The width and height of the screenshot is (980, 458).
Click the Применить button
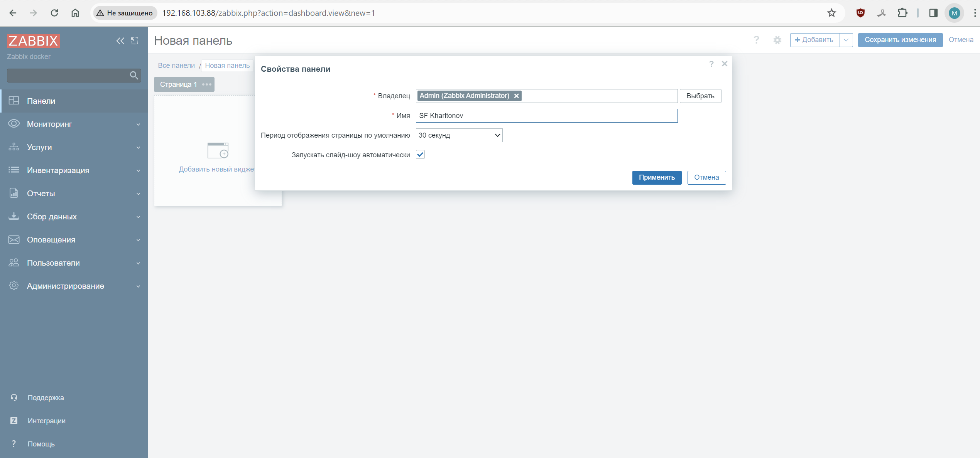click(x=656, y=177)
